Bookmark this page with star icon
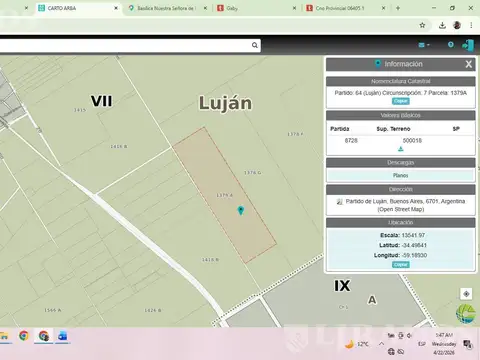The width and height of the screenshot is (480, 360). (x=422, y=25)
